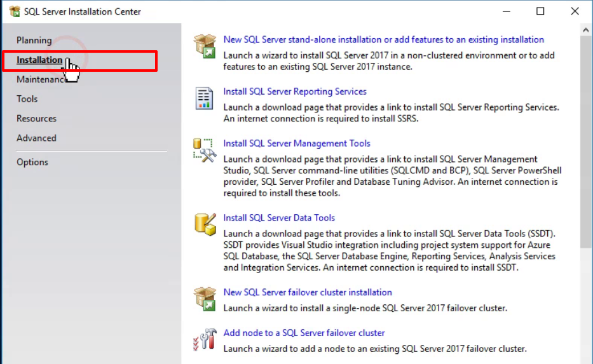The height and width of the screenshot is (364, 593).
Task: Click the text "An internet connection is required to install SSRS."
Action: (321, 119)
